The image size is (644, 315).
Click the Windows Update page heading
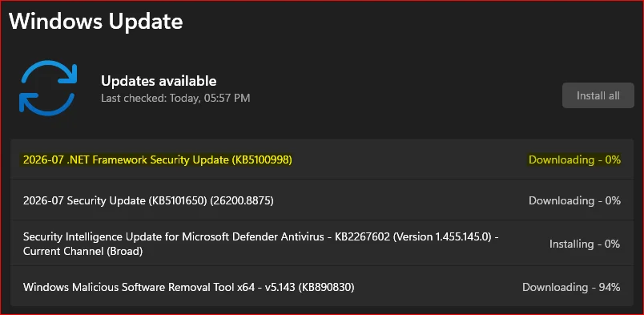(95, 22)
